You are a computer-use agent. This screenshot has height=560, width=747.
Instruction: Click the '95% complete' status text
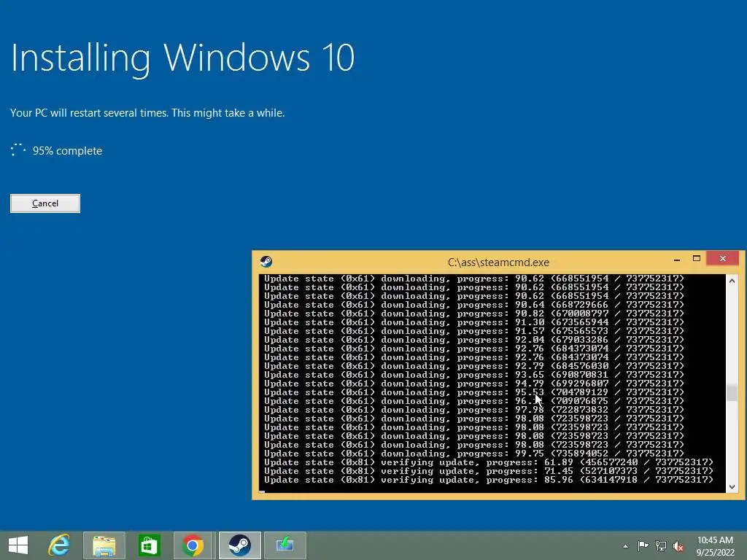point(67,151)
